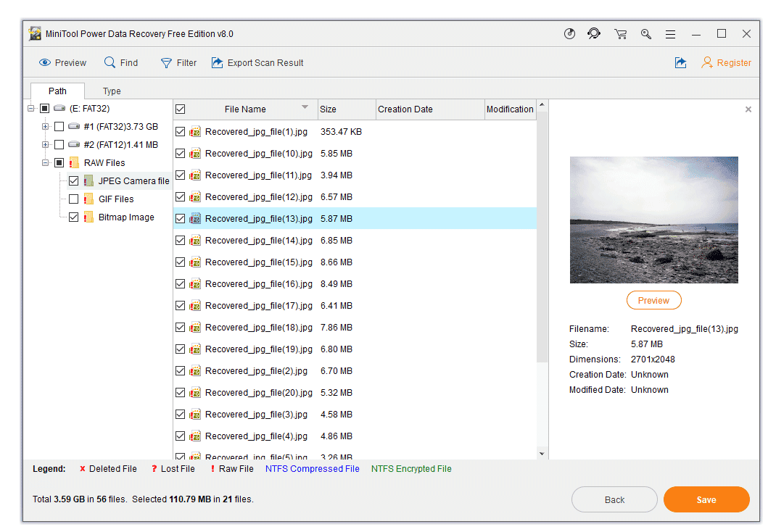Open Find with the magnifier icon
The image size is (776, 532).
tap(110, 62)
